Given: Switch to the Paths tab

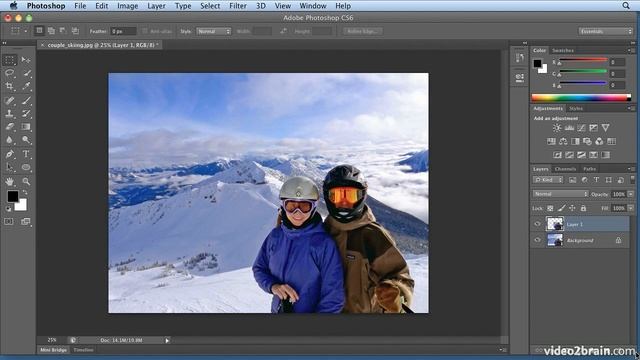Looking at the screenshot, I should tap(590, 169).
